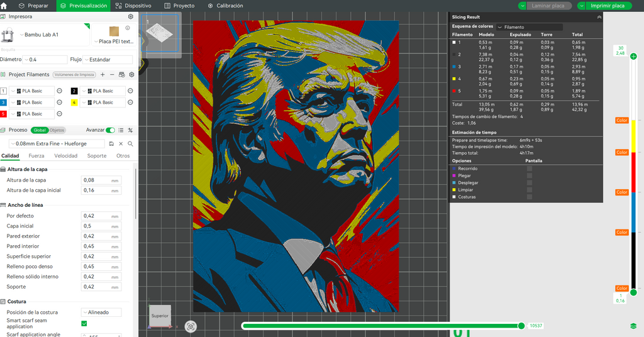Click the yellow filament 4 color swatch
The image size is (644, 337).
click(x=74, y=102)
